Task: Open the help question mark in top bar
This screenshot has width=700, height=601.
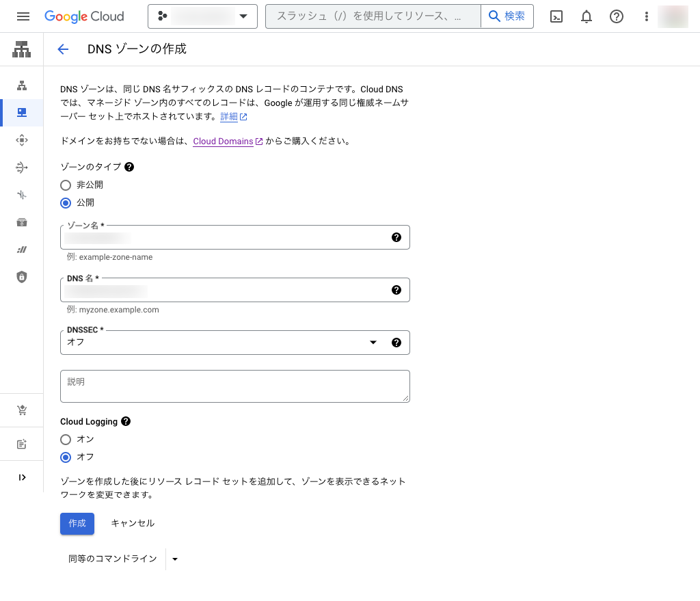Action: pyautogui.click(x=617, y=16)
